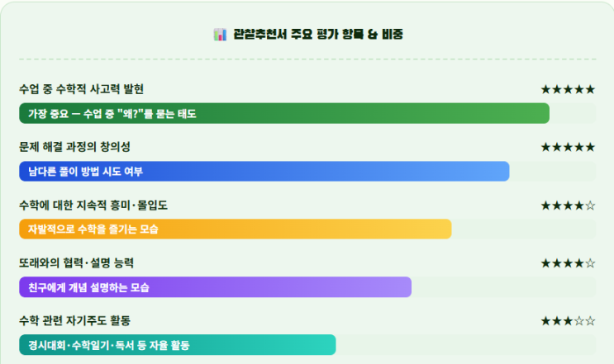Click the orange 자발적으로 수학을 즐기는 모습 bar
This screenshot has width=614, height=364.
235,229
